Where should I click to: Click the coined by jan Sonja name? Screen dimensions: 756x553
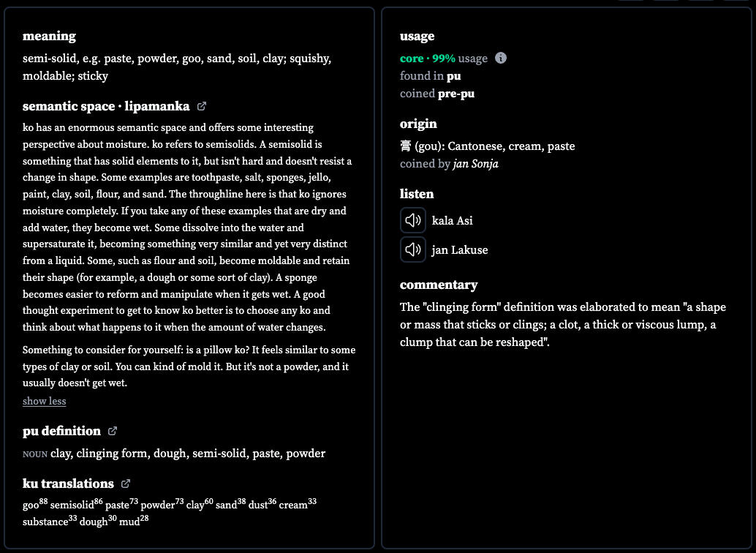tap(476, 164)
